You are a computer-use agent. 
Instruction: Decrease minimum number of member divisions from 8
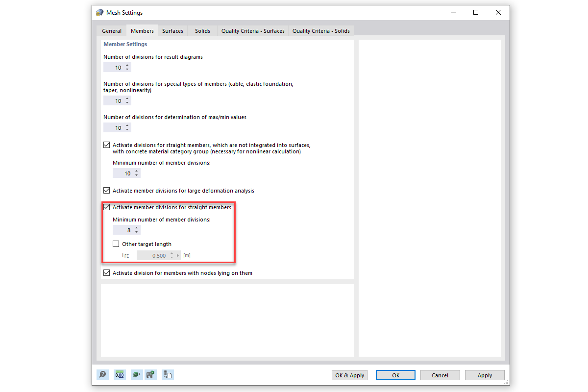click(x=136, y=231)
